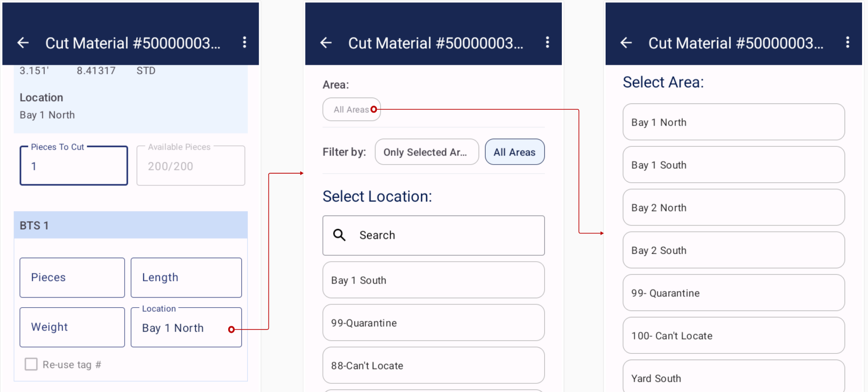868x392 pixels.
Task: Click the Select Area: heading
Action: (663, 82)
